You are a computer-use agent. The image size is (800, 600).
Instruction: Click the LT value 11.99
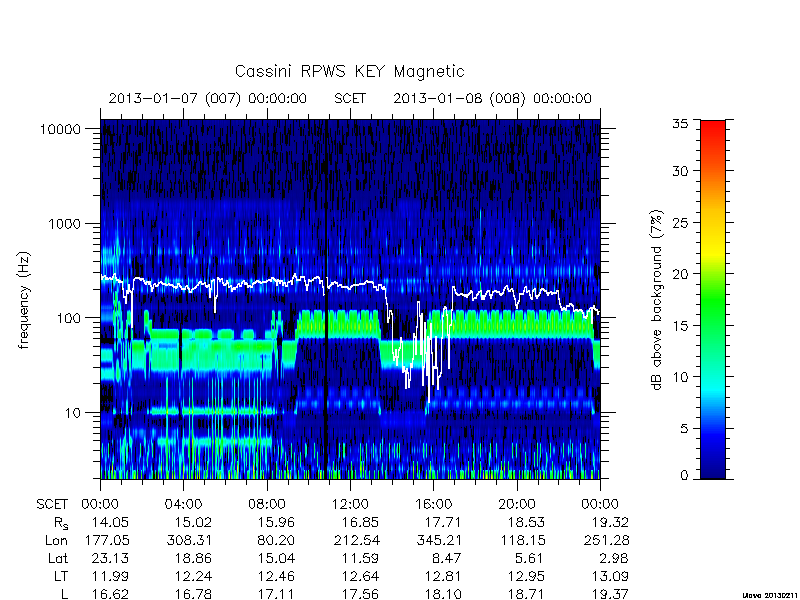[x=110, y=576]
